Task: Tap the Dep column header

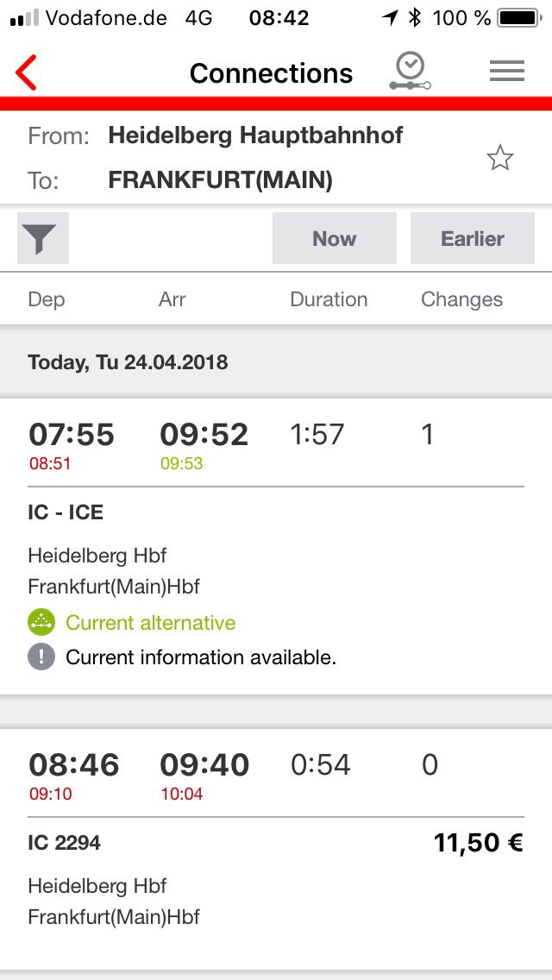Action: click(x=47, y=299)
